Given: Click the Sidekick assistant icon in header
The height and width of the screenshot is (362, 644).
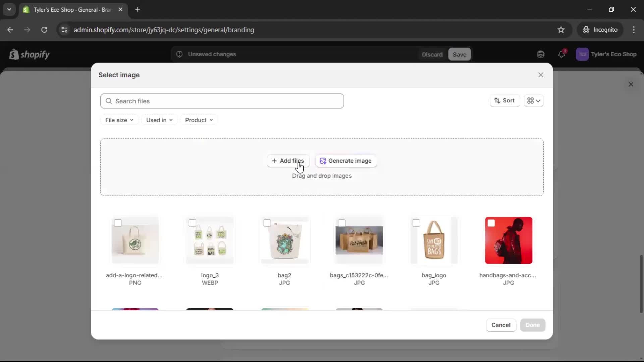Looking at the screenshot, I should pos(540,54).
